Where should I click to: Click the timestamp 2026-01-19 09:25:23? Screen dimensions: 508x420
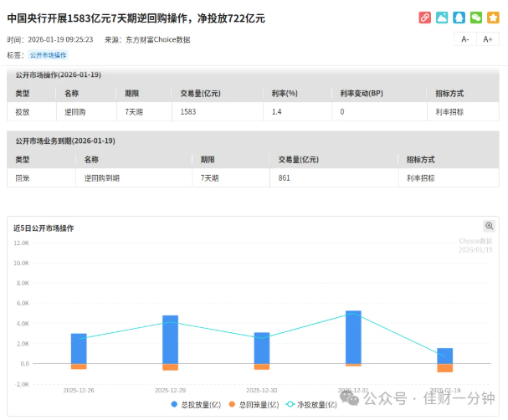point(60,39)
